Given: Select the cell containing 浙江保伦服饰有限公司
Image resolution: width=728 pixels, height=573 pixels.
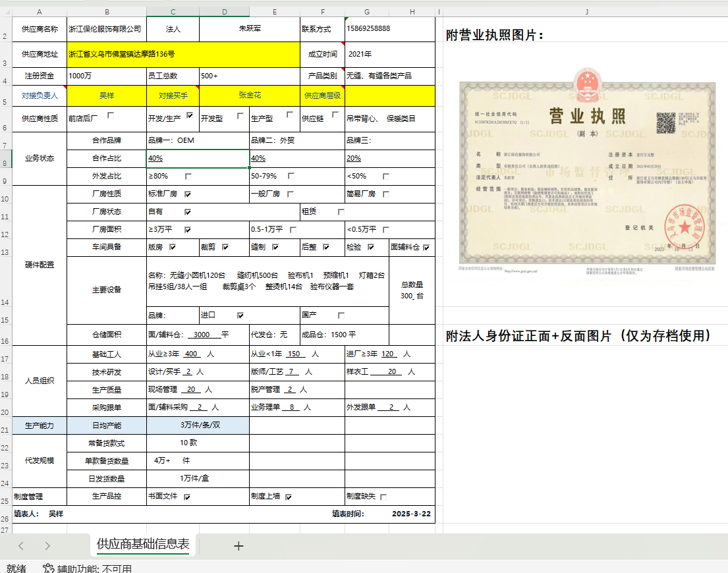Looking at the screenshot, I should pos(106,30).
